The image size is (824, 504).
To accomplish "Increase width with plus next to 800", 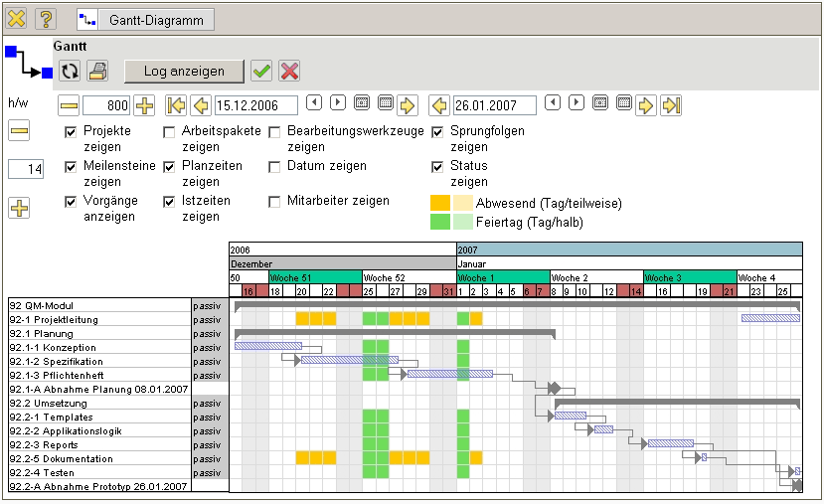I will point(144,105).
